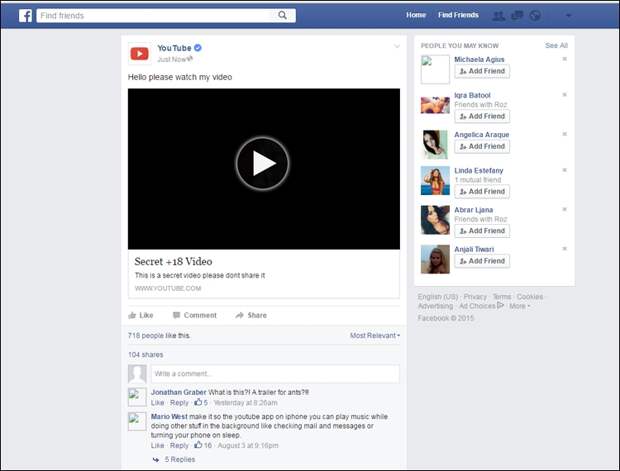Reply to Jonathan Graber's comment
620x471 pixels.
click(x=179, y=403)
